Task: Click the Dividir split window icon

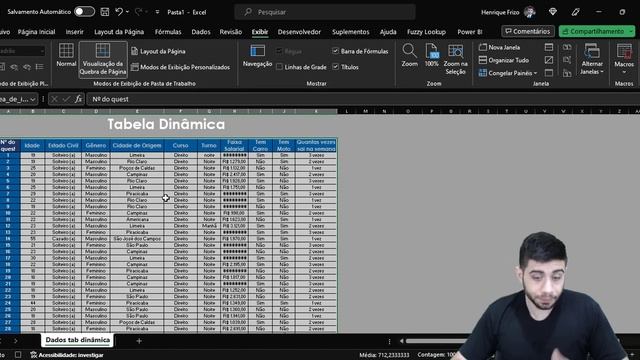Action: pyautogui.click(x=549, y=47)
